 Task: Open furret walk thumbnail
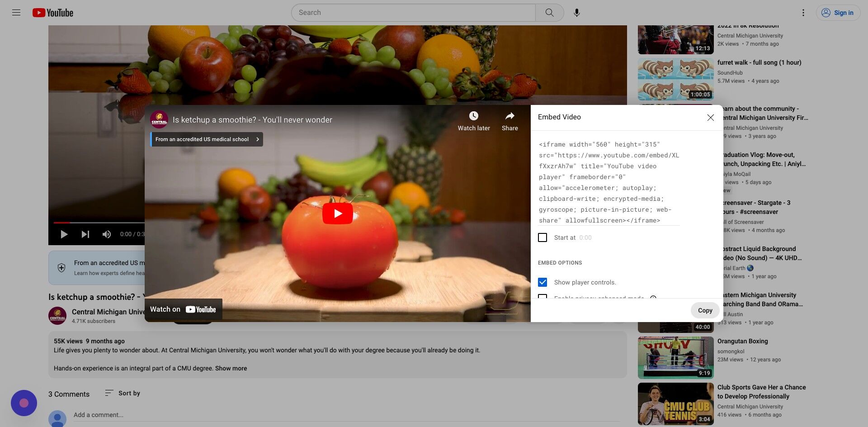coord(675,79)
